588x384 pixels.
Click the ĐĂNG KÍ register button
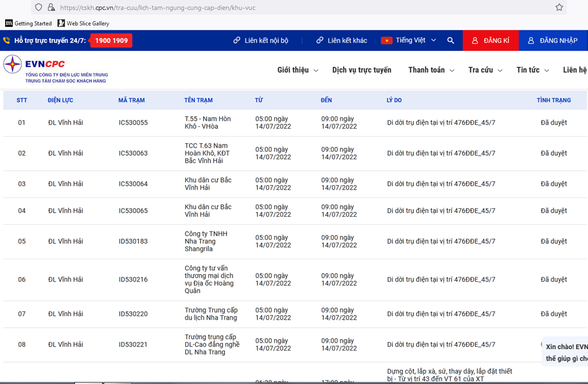[490, 41]
